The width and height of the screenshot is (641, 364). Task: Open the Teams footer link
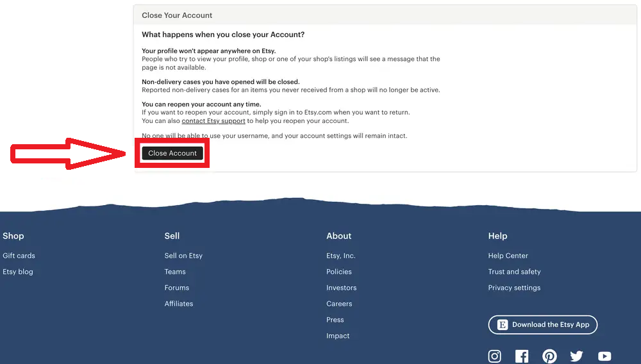(x=175, y=272)
